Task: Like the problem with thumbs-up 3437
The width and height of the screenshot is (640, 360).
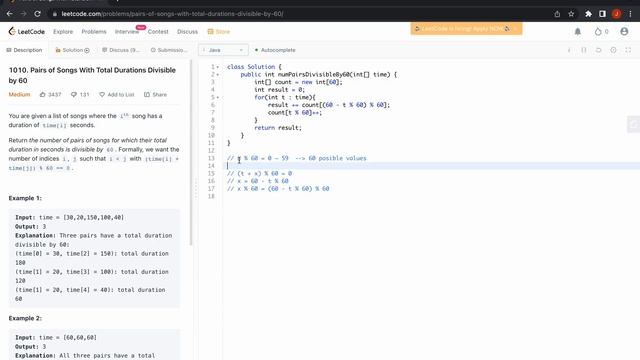Action: point(50,94)
